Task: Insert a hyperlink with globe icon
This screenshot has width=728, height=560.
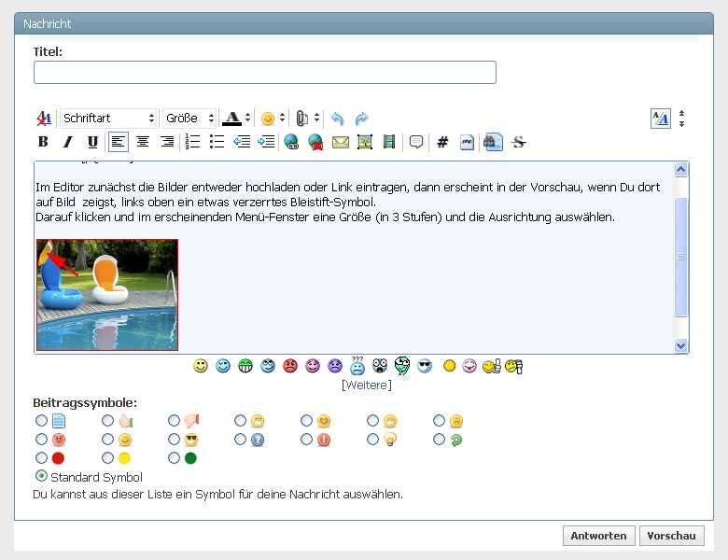Action: (x=291, y=142)
